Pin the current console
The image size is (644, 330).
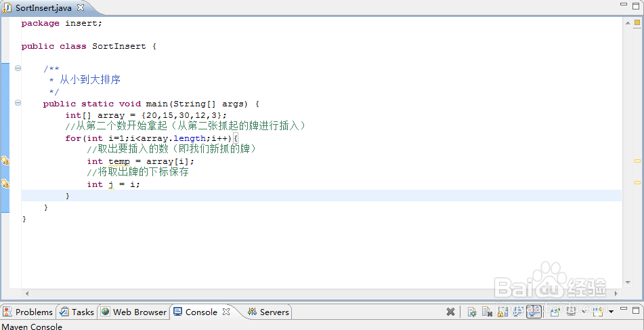[x=555, y=312]
